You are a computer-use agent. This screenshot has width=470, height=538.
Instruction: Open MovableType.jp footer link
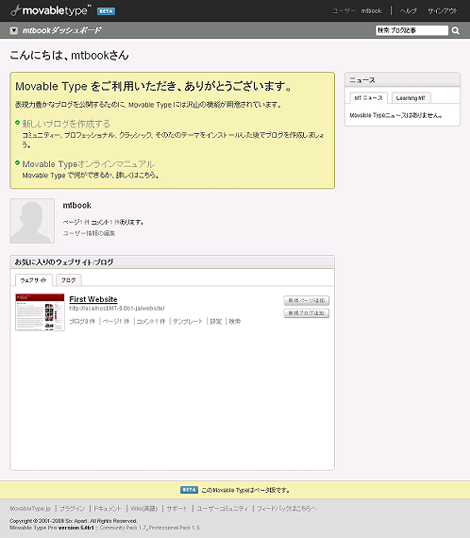30,508
